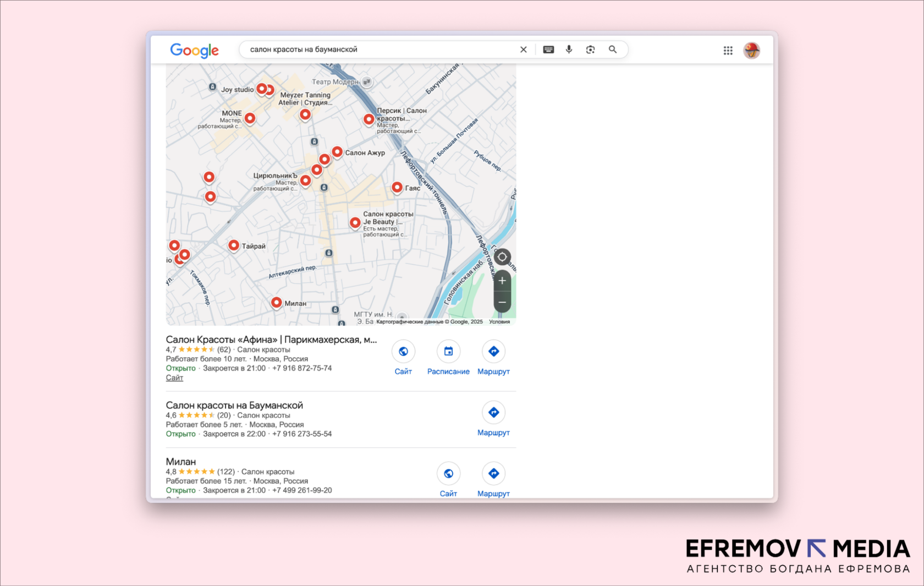Select the Гаяс map pin
Viewport: 924px width, 586px height.
tap(397, 188)
